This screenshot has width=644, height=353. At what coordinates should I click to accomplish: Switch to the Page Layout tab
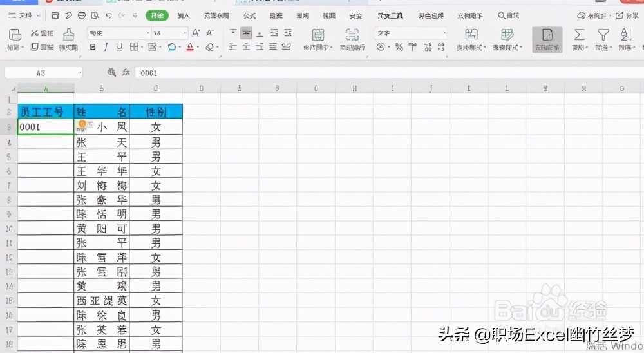tap(216, 15)
